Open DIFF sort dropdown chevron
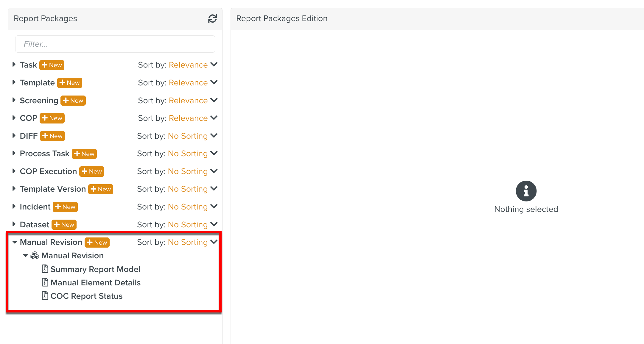 point(214,136)
